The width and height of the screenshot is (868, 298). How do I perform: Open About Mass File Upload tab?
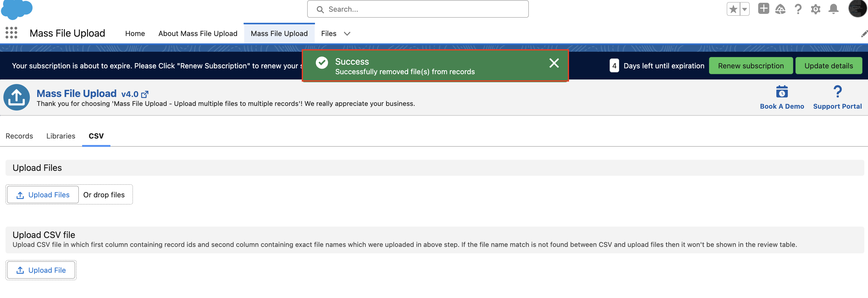[198, 33]
